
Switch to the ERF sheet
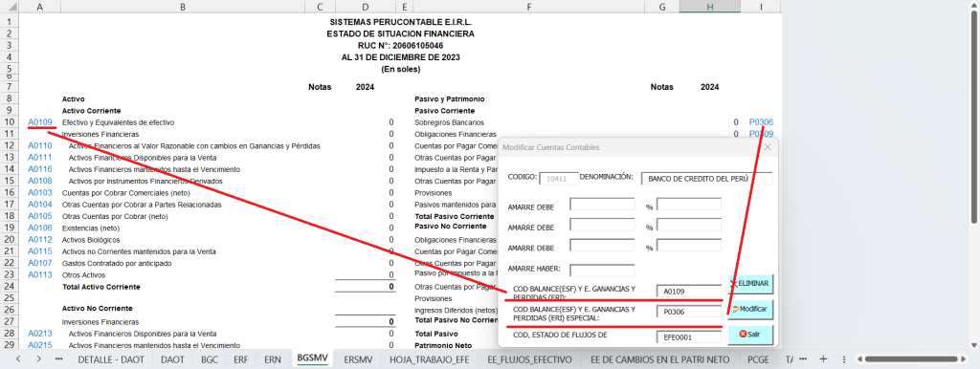240,359
